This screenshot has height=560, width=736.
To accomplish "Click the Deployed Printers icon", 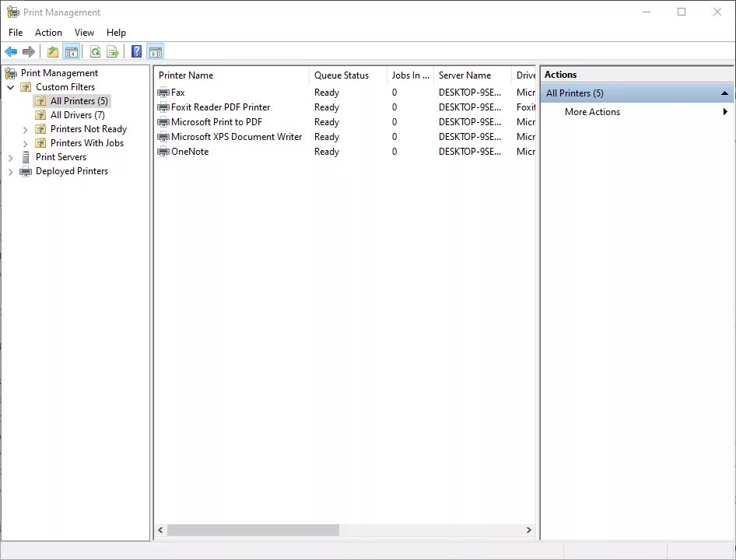I will [x=26, y=171].
